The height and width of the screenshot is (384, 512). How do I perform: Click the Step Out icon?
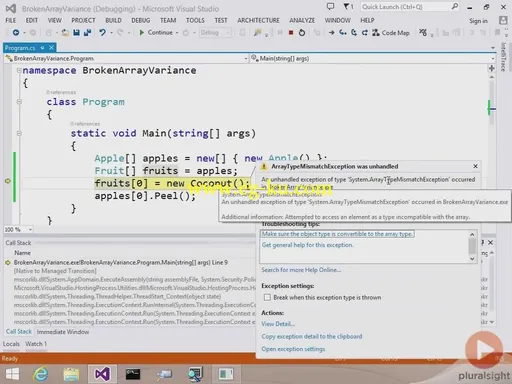(x=365, y=33)
